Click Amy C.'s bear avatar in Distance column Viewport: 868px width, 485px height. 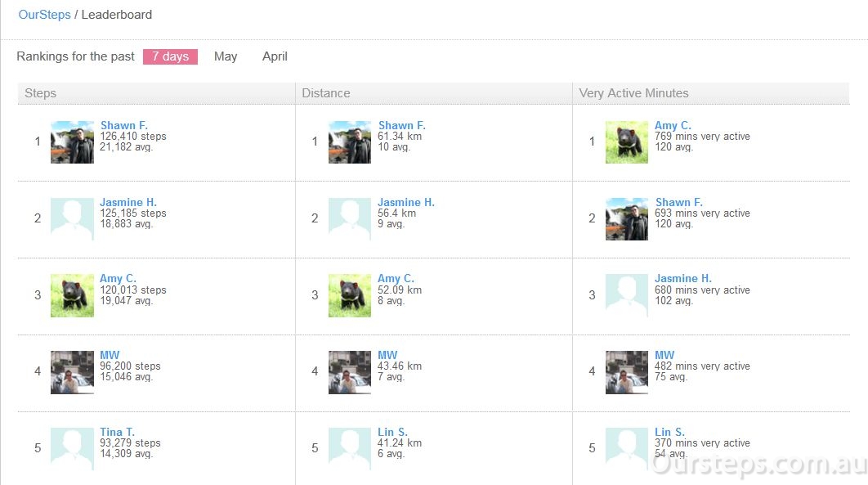[349, 295]
